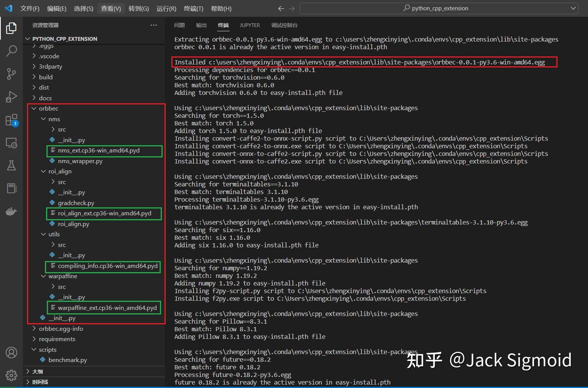Screen dimensions: 588x388
Task: Open the Remote Explorer panel
Action: coord(11,143)
